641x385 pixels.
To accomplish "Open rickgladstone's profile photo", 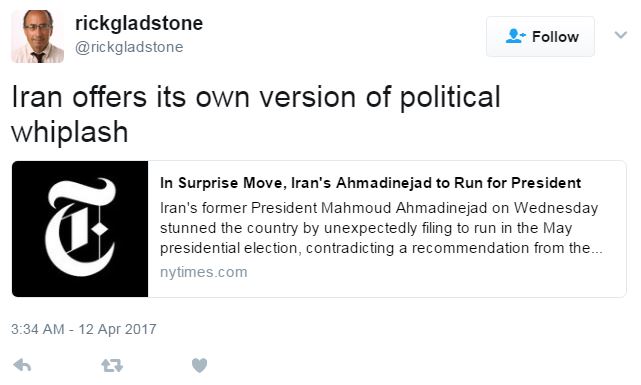I will (38, 36).
